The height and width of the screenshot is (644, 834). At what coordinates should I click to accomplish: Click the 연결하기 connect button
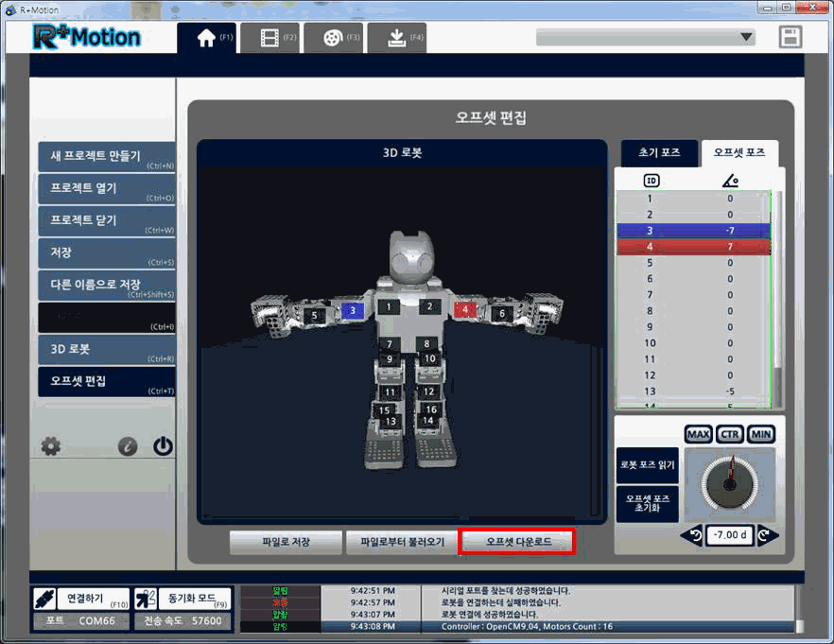click(80, 599)
